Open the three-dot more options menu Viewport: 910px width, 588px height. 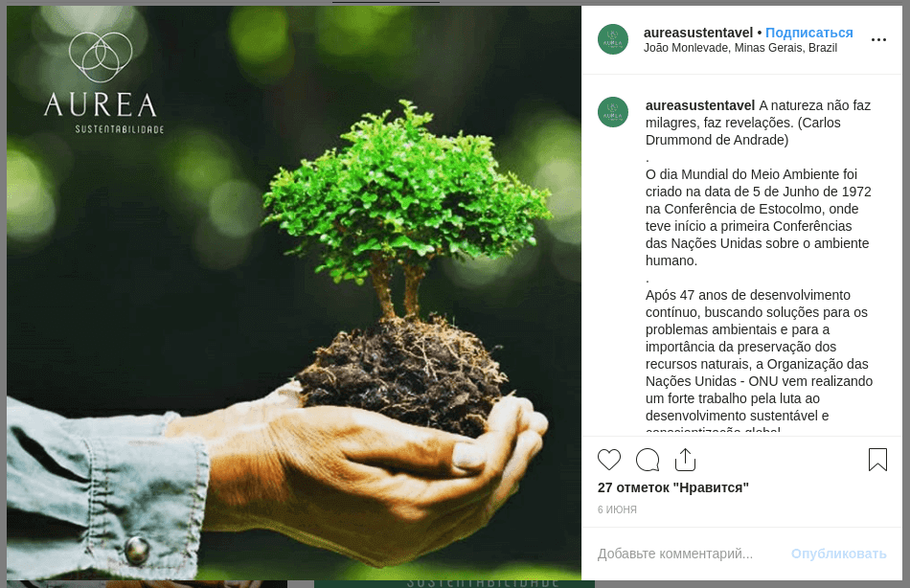tap(878, 39)
